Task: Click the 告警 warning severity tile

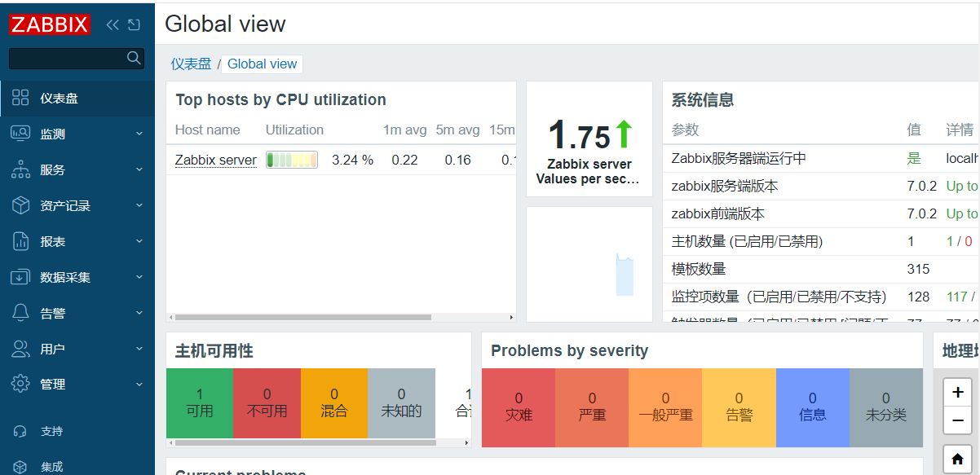Action: (x=739, y=407)
